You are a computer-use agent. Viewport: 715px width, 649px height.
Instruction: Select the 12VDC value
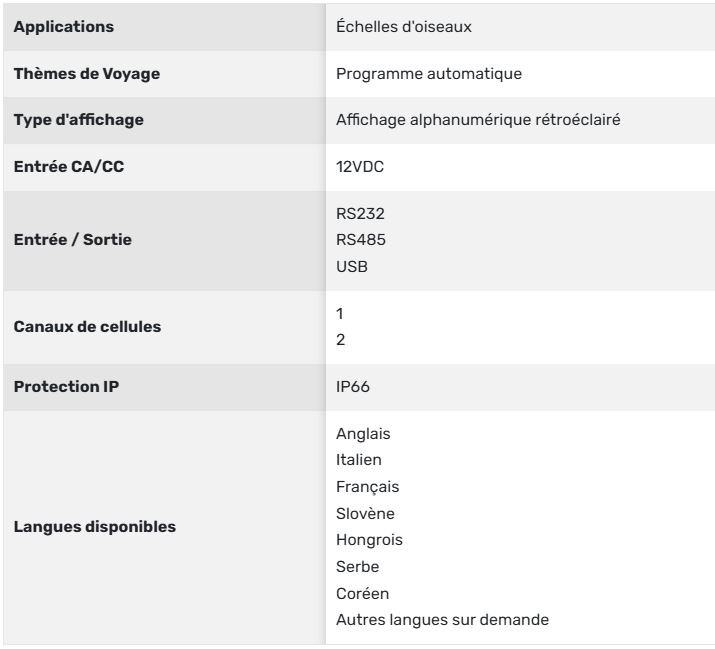pyautogui.click(x=361, y=167)
